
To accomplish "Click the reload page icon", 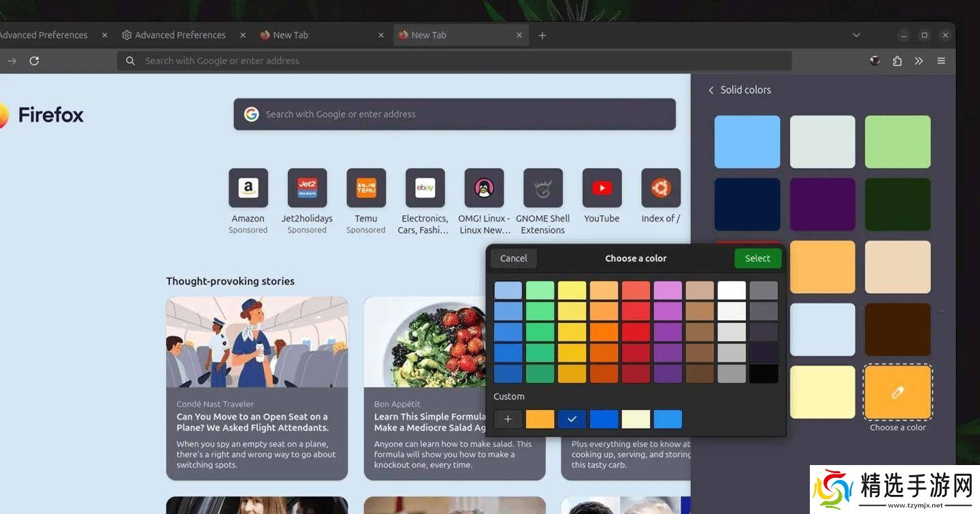I will click(x=34, y=61).
